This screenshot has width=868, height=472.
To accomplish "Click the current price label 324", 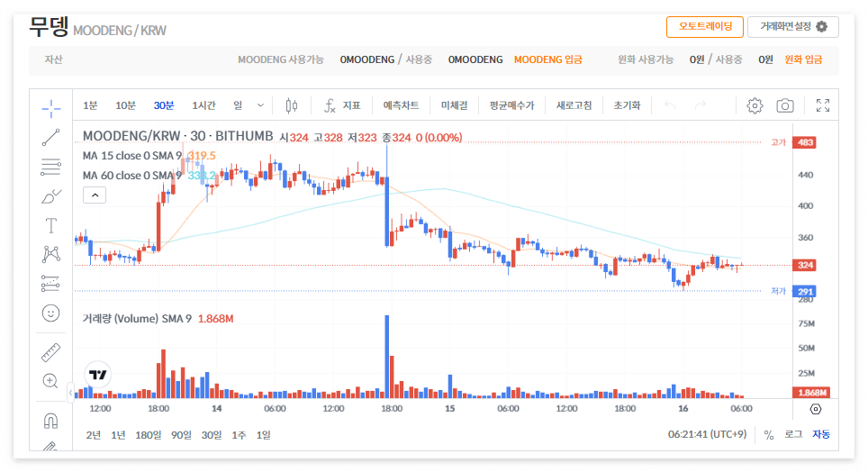I will (805, 265).
